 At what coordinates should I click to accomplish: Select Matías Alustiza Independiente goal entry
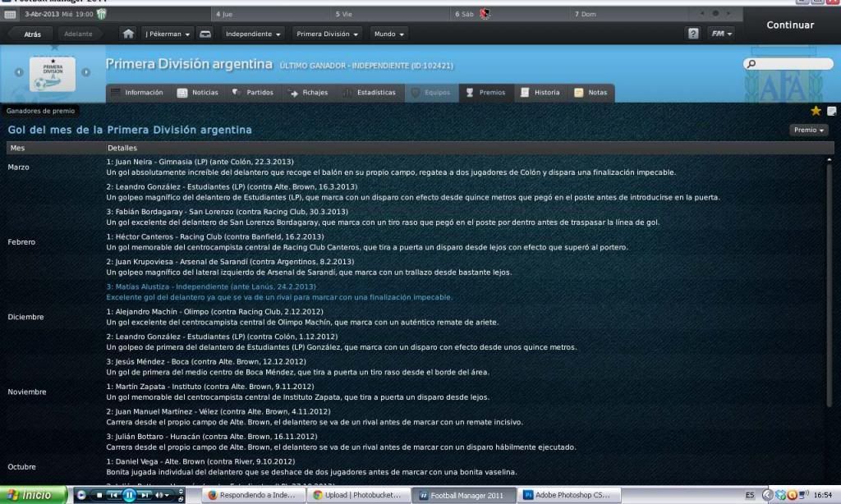click(x=279, y=292)
